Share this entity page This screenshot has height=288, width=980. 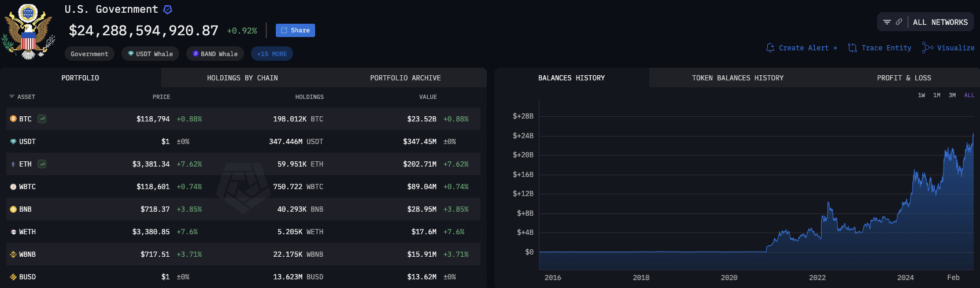click(x=295, y=30)
